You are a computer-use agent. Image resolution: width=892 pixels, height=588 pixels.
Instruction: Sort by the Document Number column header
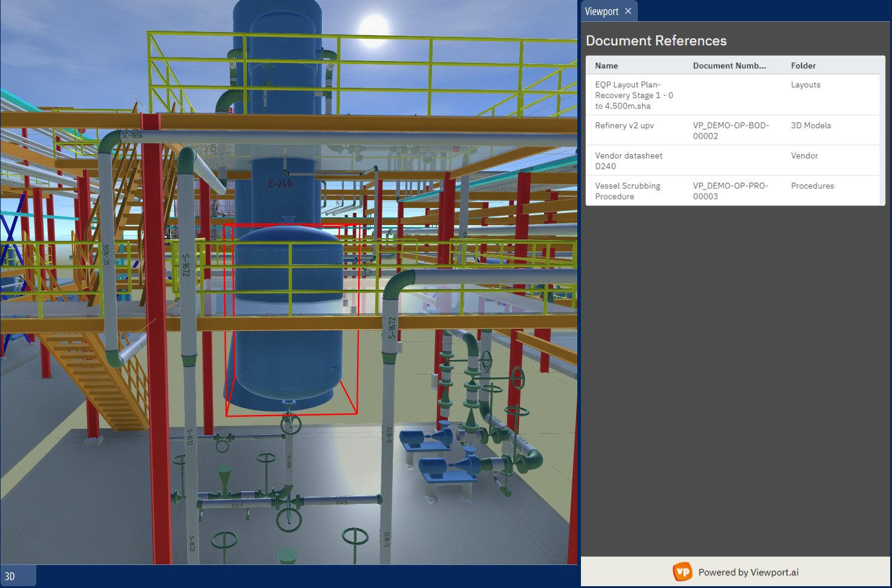[729, 65]
